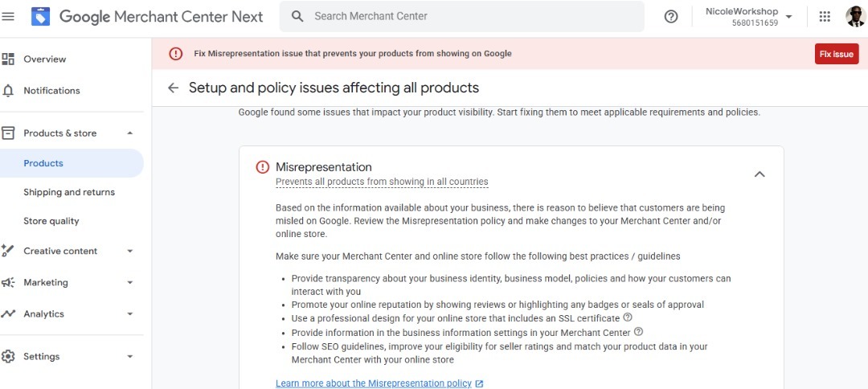Collapse the Products & store section
Screen dimensions: 868x389
click(130, 133)
